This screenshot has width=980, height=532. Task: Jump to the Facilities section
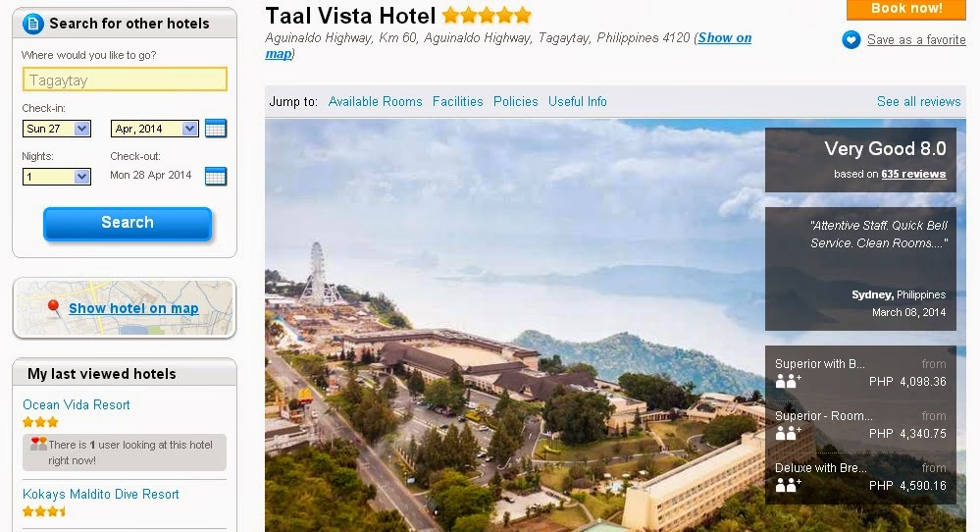[x=457, y=101]
